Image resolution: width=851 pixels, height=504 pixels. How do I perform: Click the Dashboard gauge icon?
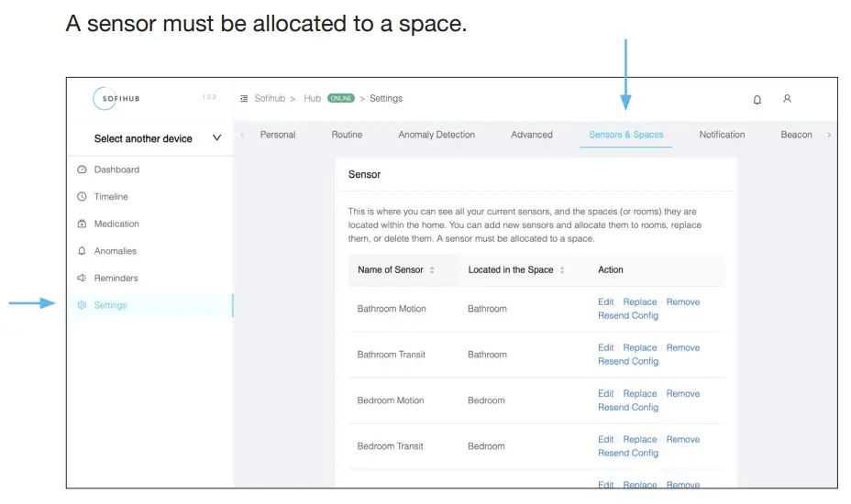point(82,170)
